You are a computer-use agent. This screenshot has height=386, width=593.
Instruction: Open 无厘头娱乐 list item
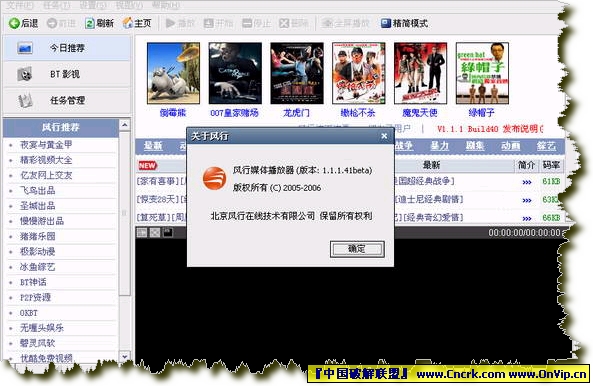[x=42, y=328]
